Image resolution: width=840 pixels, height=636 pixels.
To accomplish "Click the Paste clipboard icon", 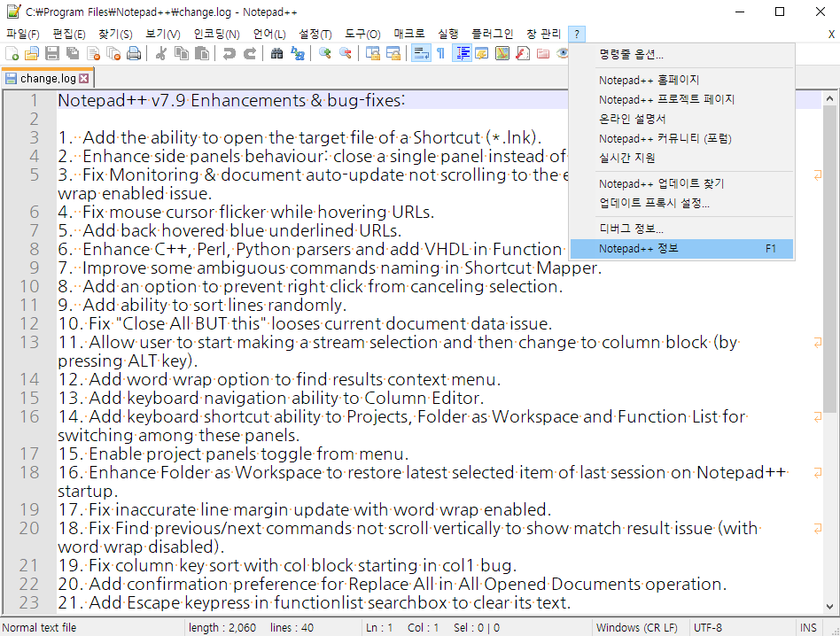I will tap(202, 53).
